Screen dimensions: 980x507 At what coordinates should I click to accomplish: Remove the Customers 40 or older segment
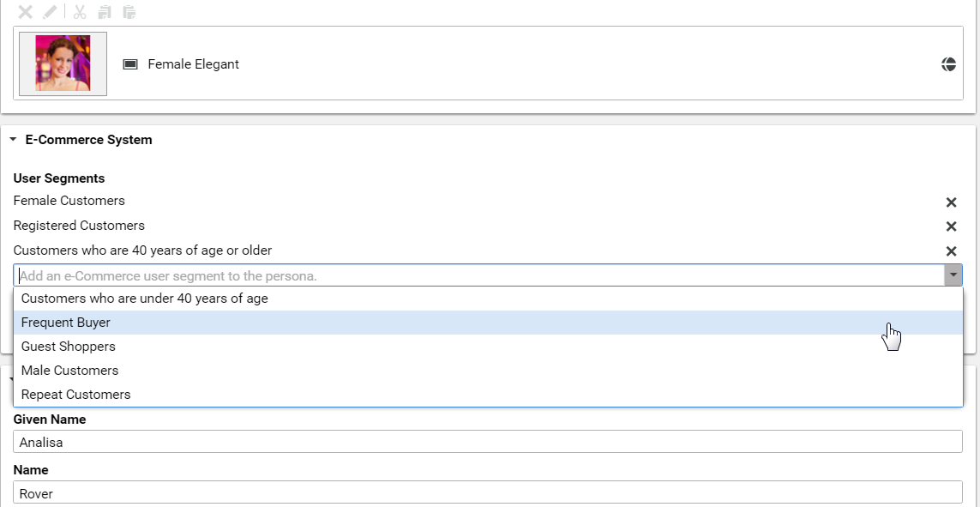pyautogui.click(x=951, y=250)
